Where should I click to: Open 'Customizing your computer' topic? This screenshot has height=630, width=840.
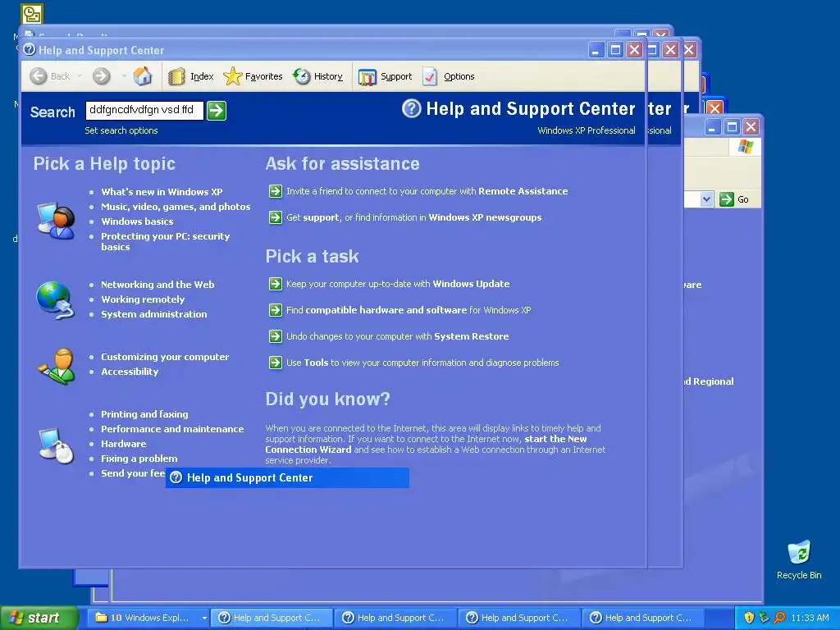[165, 357]
